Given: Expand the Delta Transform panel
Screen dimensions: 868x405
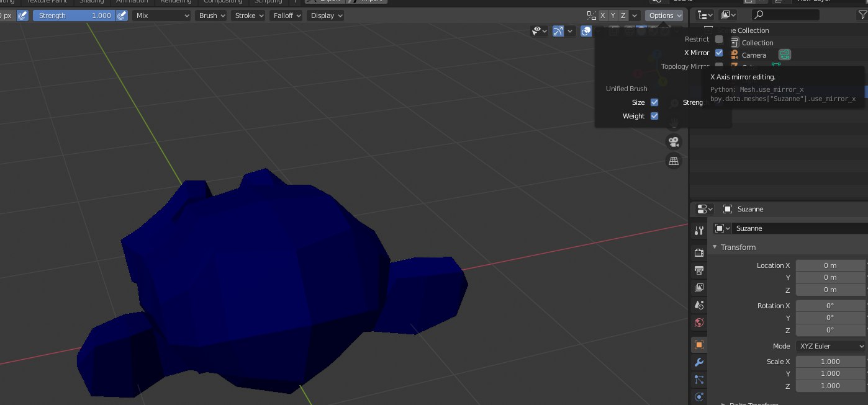Looking at the screenshot, I should pos(749,404).
